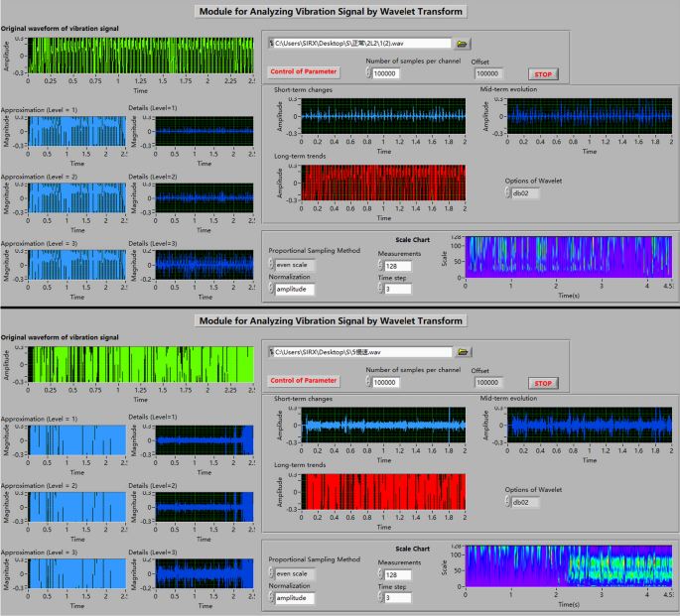Screen dimensions: 680x616
Task: Click the folder browse icon in top panel
Action: click(x=463, y=44)
